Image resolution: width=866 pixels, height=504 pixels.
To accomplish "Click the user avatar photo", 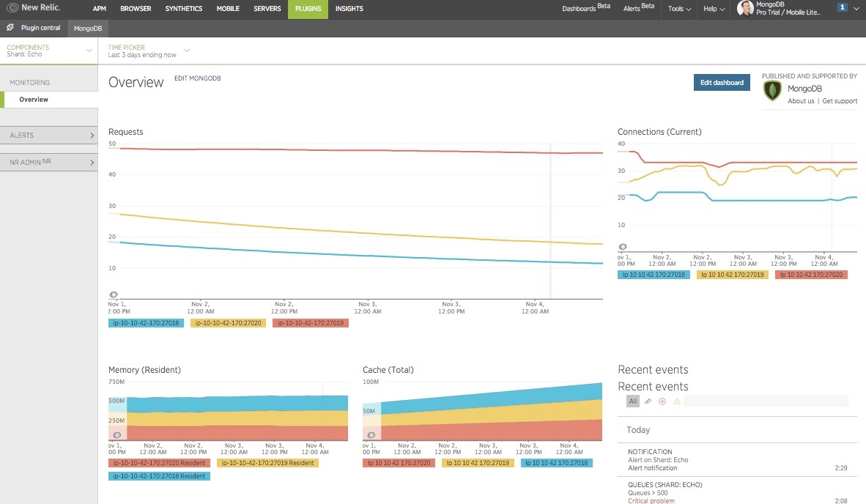I will [x=745, y=8].
